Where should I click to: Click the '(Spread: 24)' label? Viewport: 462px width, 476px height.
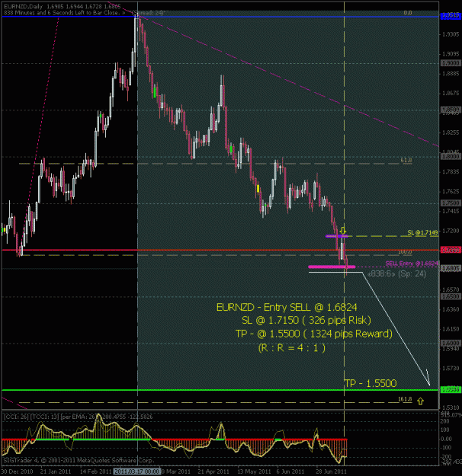(x=149, y=13)
